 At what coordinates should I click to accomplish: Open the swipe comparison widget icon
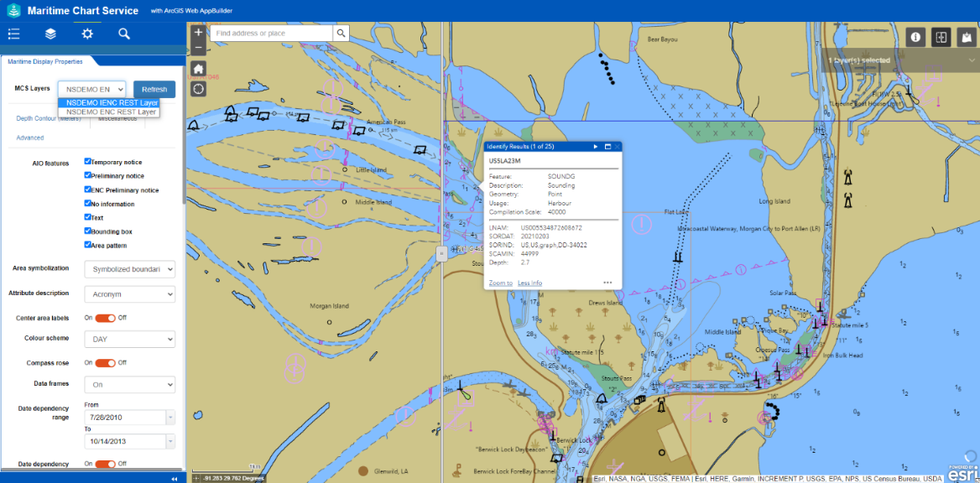click(941, 37)
